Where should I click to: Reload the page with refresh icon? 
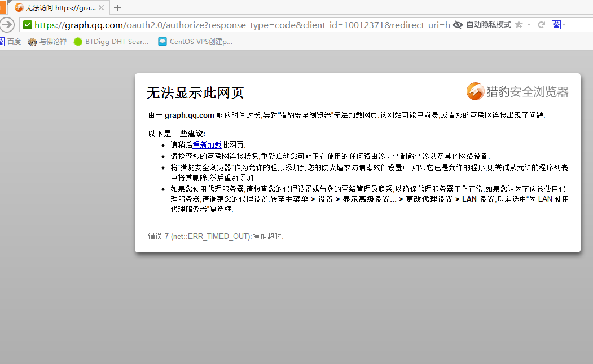pos(541,25)
